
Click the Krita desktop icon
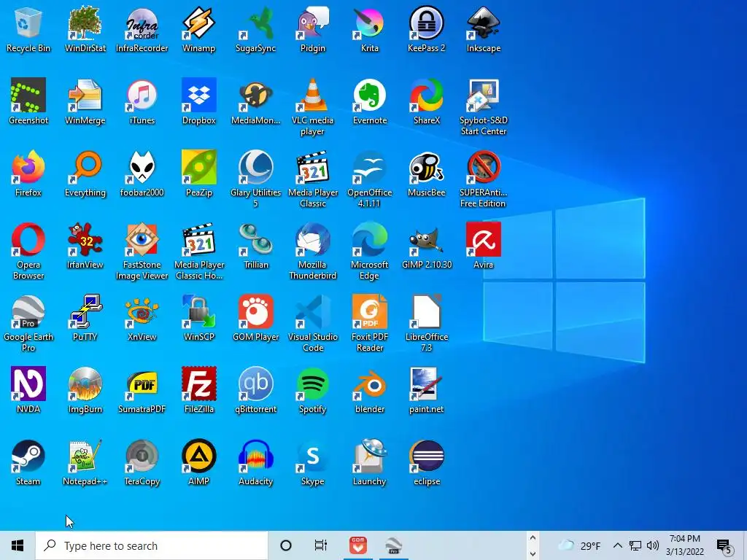click(370, 29)
